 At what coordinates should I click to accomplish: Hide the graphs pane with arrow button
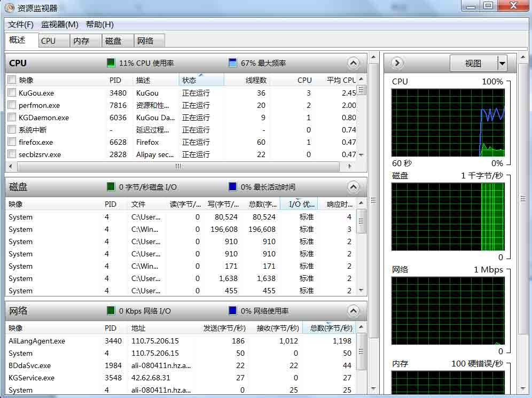(397, 63)
